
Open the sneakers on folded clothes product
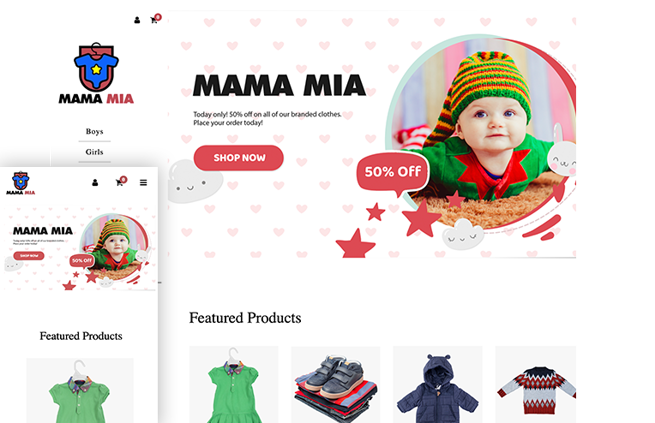coord(336,384)
